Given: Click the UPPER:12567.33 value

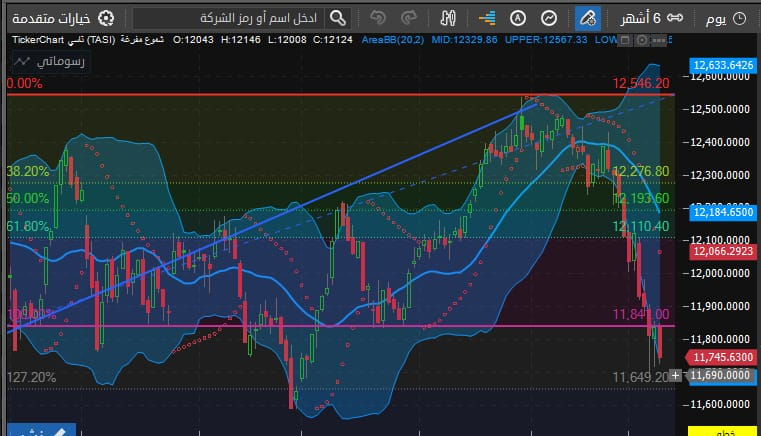Looking at the screenshot, I should (546, 40).
